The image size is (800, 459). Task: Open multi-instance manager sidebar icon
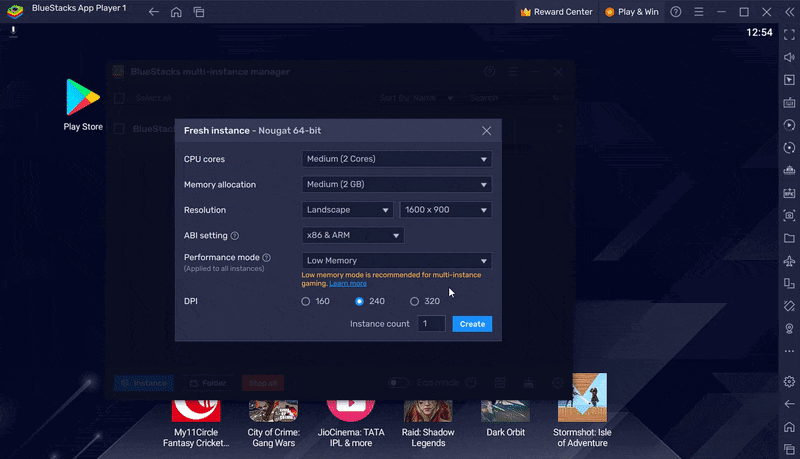(x=789, y=170)
